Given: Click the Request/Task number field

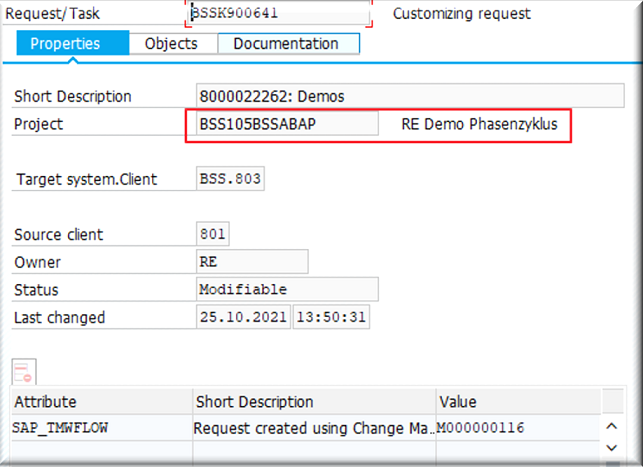Looking at the screenshot, I should (278, 14).
